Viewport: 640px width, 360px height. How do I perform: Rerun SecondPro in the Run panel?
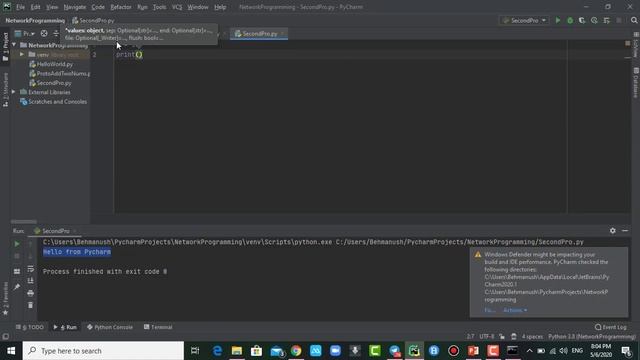click(17, 244)
